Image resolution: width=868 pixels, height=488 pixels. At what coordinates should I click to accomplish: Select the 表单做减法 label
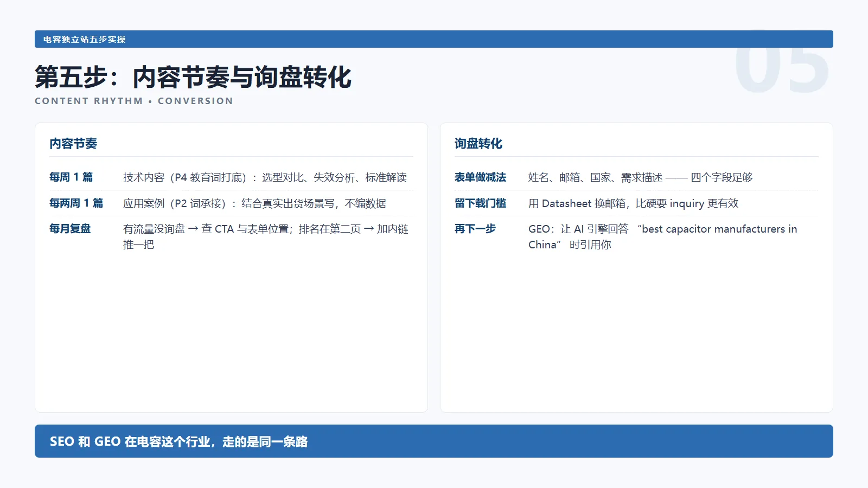click(480, 177)
